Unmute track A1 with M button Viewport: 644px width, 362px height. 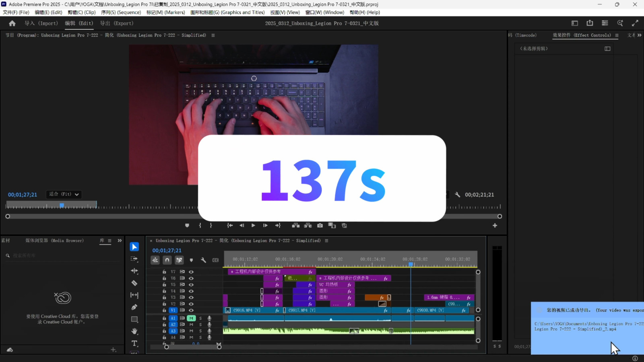[x=191, y=318]
